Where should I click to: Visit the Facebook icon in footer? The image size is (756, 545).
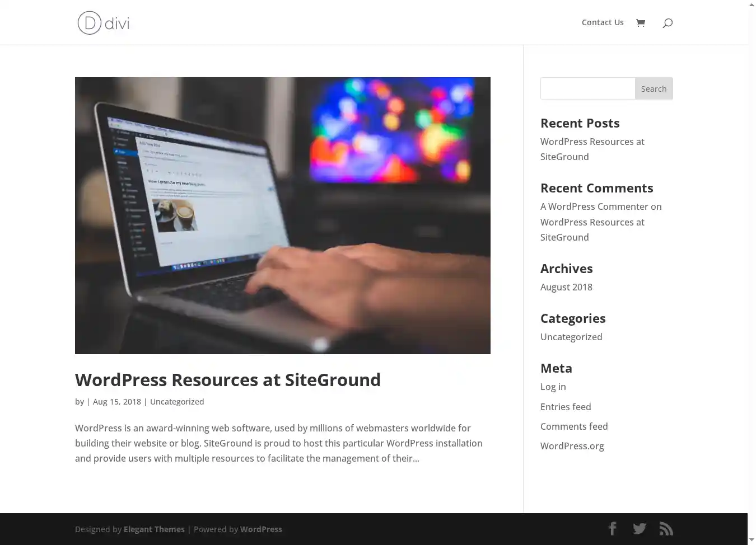[613, 529]
